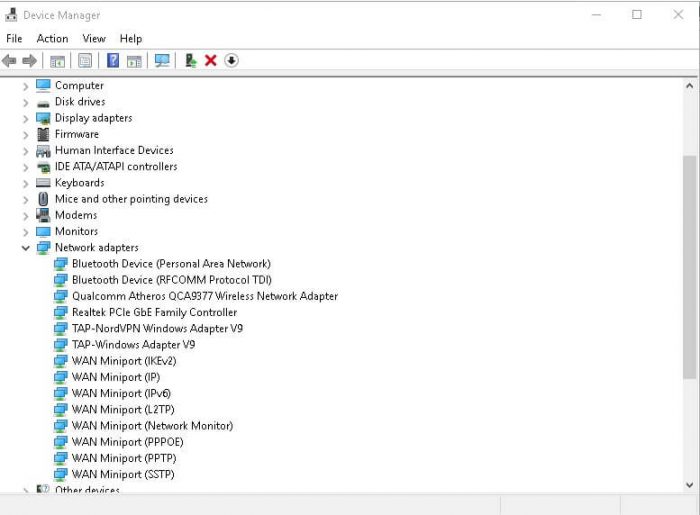Expand the Disk drives node
Viewport: 700px width, 515px height.
(x=25, y=103)
